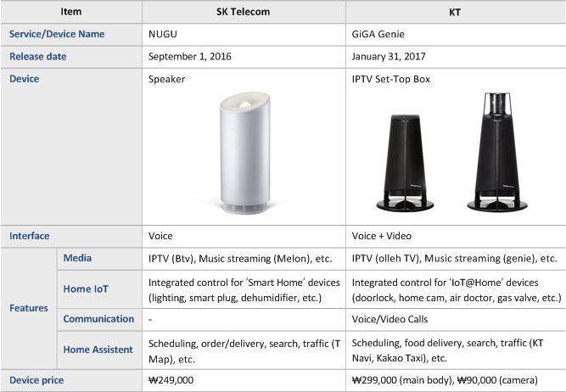Select the GiGA Genie name cell
Image resolution: width=566 pixels, height=392 pixels.
[x=456, y=34]
